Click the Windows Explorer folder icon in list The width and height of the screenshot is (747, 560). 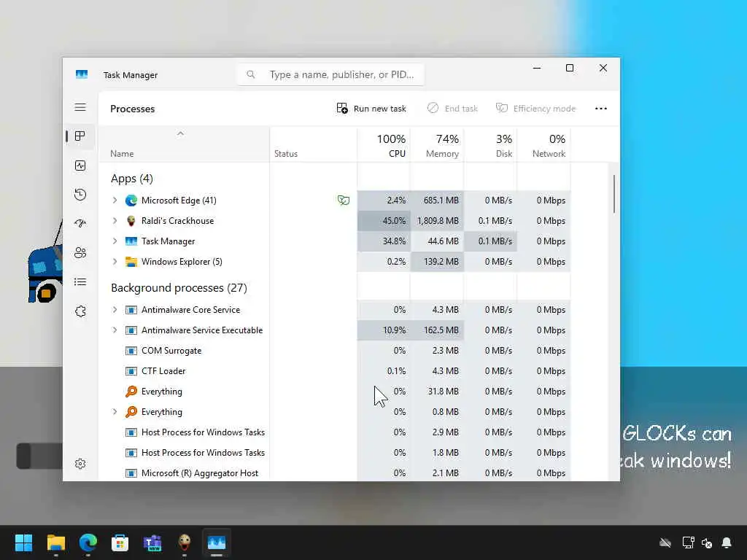[131, 262]
